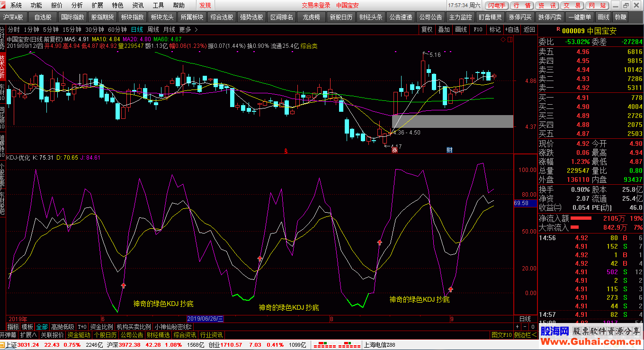Open 关联报价 bottom tab
Image resolution: width=644 pixels, height=350 pixels.
click(x=52, y=334)
